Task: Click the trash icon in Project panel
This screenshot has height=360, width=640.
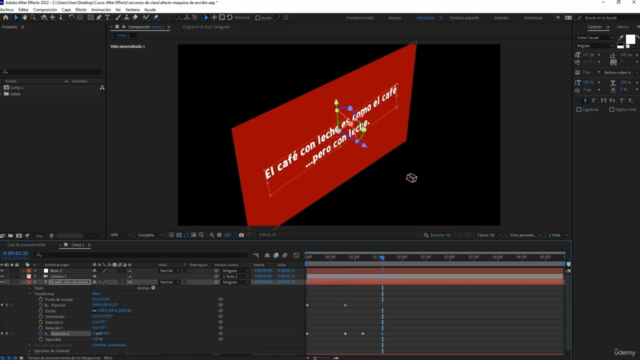Action: pyautogui.click(x=51, y=236)
